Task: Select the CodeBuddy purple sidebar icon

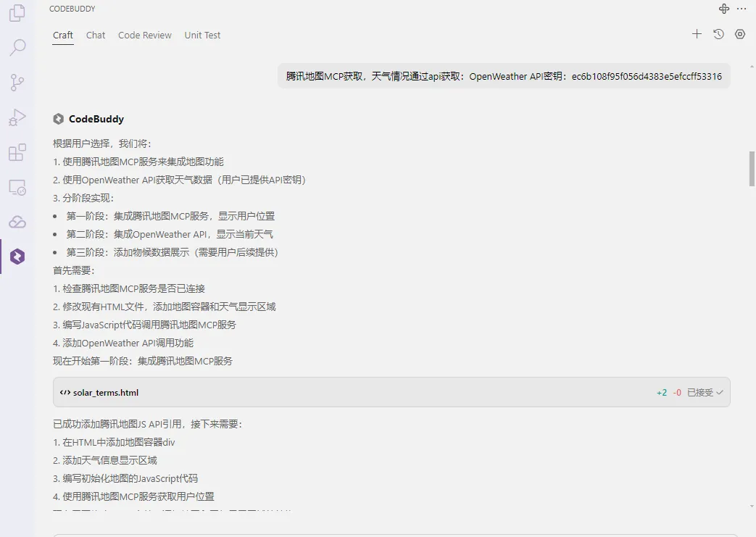Action: click(17, 257)
